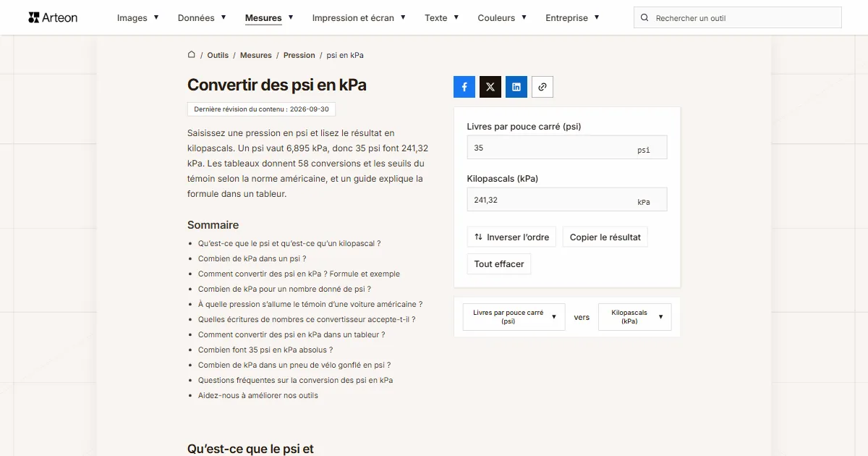
Task: Open the Texte menu
Action: click(x=442, y=17)
